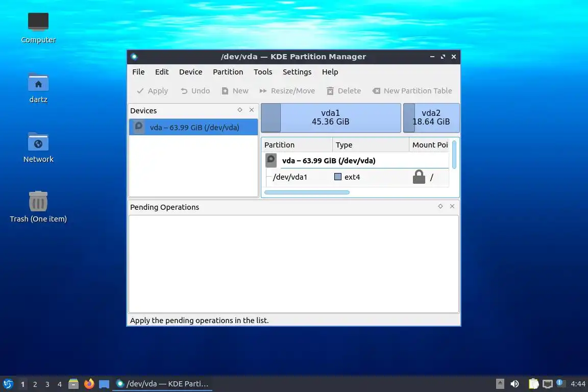Switch to virtual desktop 3

pos(47,384)
